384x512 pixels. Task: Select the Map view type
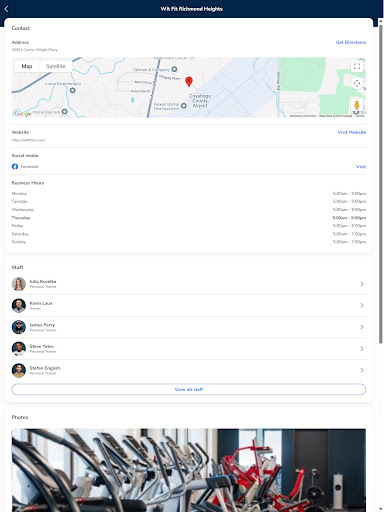27,66
